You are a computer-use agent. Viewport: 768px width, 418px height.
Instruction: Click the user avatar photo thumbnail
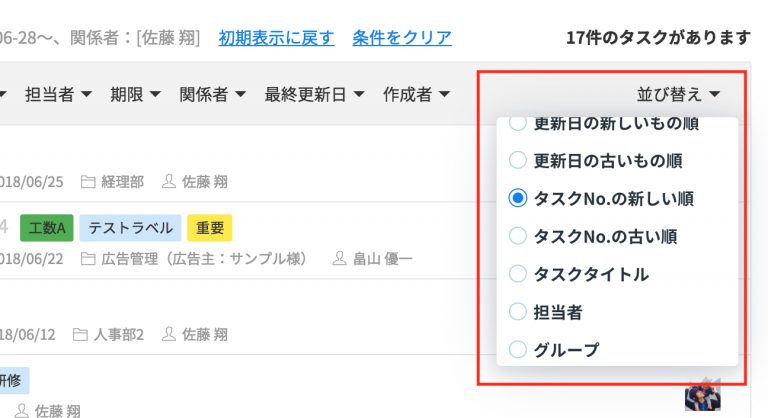(x=703, y=397)
